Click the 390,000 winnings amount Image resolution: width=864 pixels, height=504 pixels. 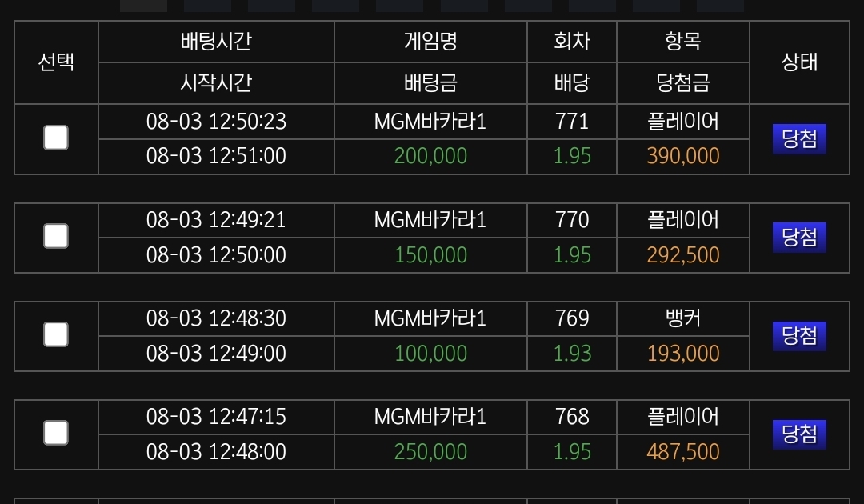point(682,156)
